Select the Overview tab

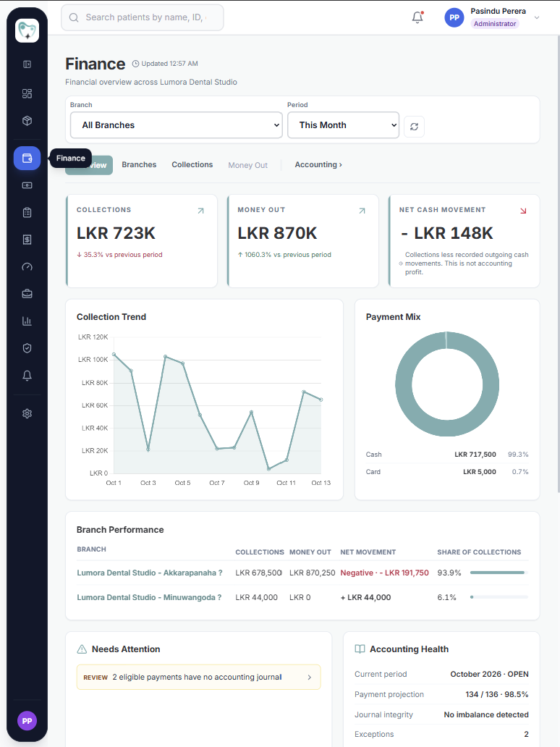coord(89,165)
